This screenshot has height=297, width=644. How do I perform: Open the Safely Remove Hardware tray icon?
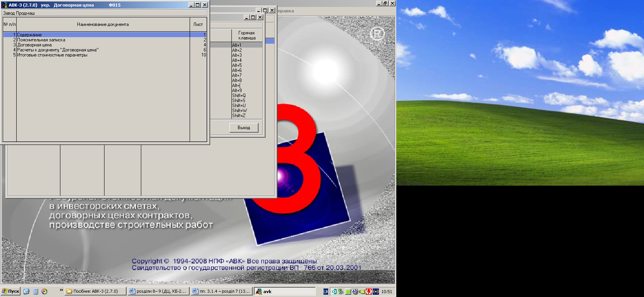pos(341,292)
